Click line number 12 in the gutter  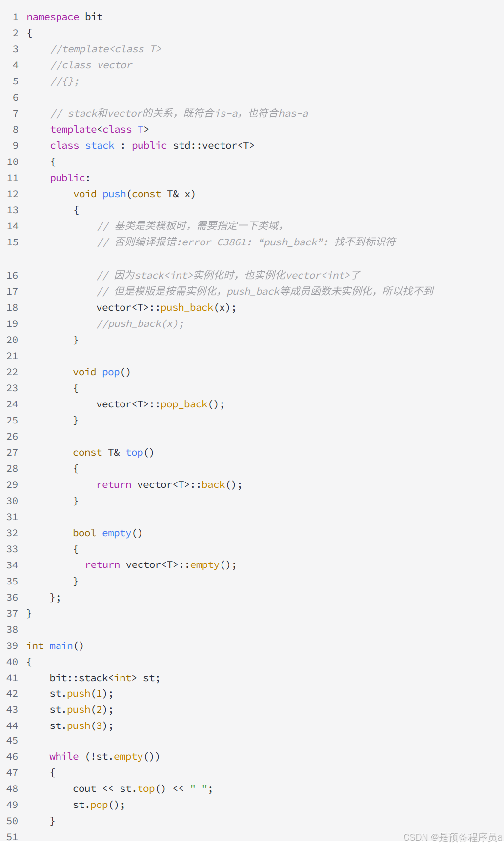[13, 194]
